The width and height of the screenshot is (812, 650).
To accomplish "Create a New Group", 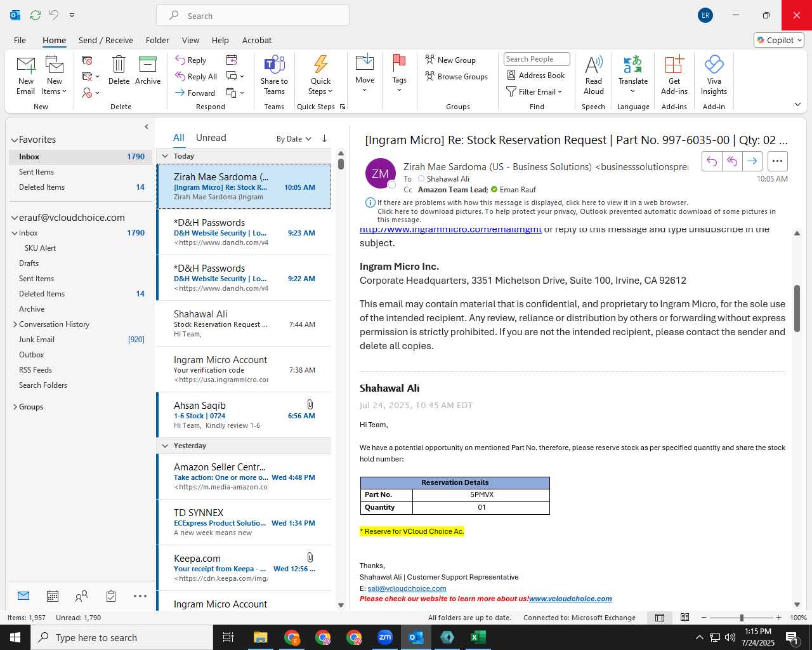I will tap(450, 60).
